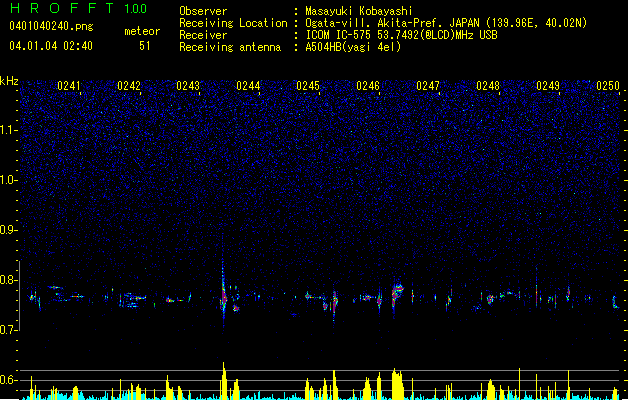Click the 'Receiver' field label
The height and width of the screenshot is (400, 629).
point(203,35)
